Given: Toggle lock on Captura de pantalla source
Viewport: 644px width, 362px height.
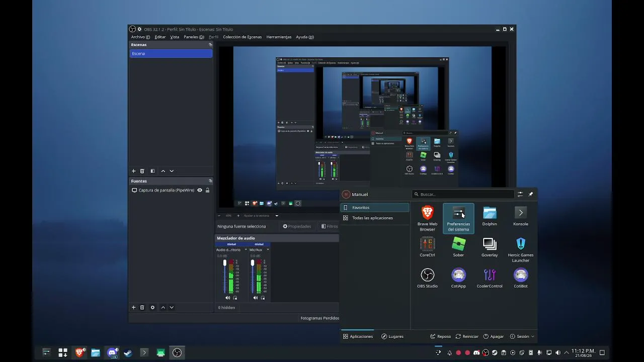Looking at the screenshot, I should click(x=207, y=190).
